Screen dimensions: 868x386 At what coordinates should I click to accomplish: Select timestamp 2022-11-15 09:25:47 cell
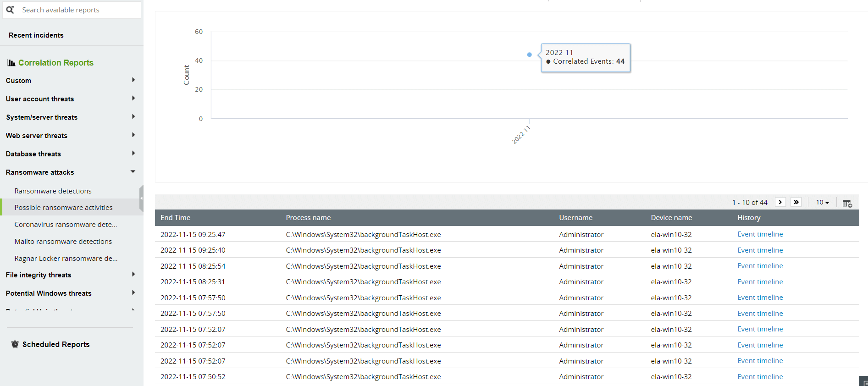coord(193,235)
